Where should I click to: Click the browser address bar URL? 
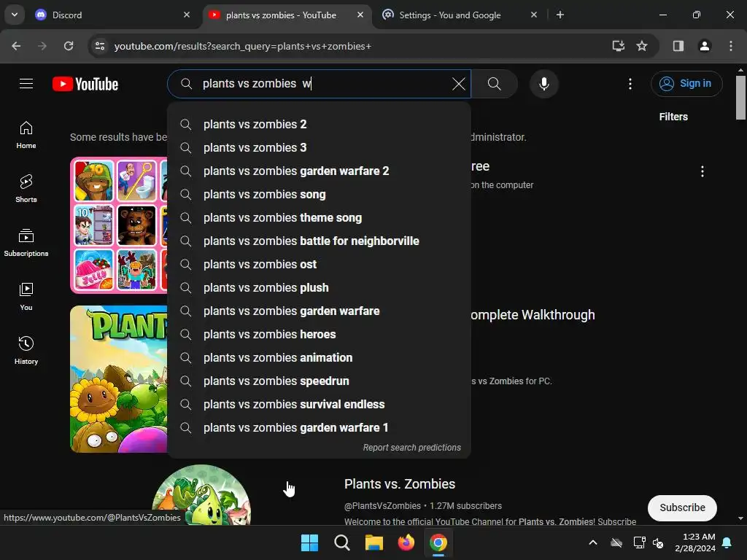pos(242,46)
